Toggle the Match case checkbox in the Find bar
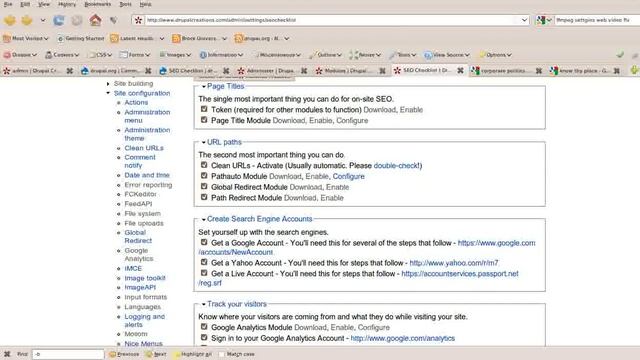This screenshot has height=360, width=640. click(x=222, y=354)
